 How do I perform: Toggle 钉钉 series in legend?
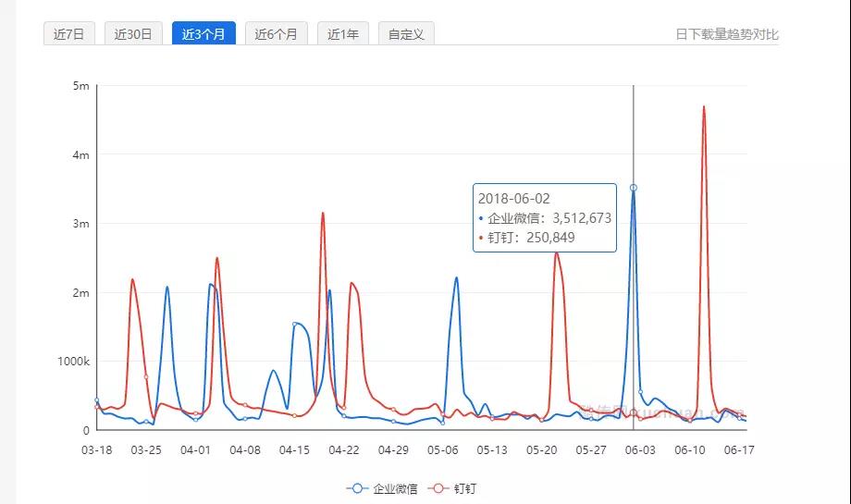point(464,488)
